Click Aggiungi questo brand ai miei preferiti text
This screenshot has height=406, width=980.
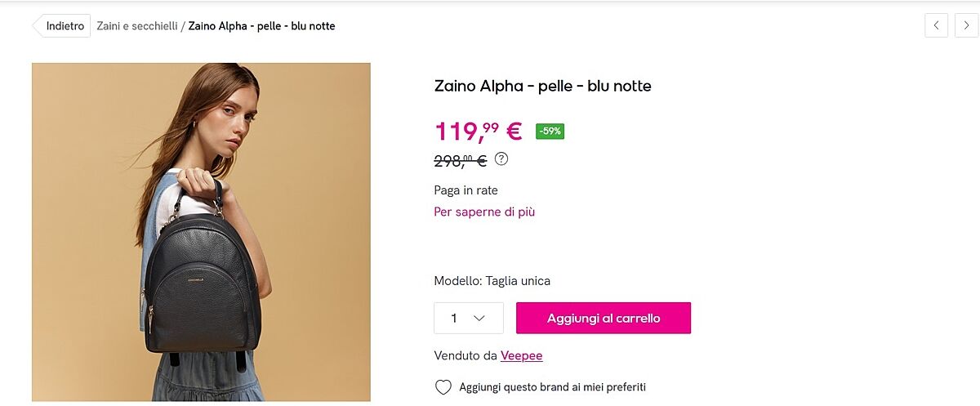coord(552,387)
